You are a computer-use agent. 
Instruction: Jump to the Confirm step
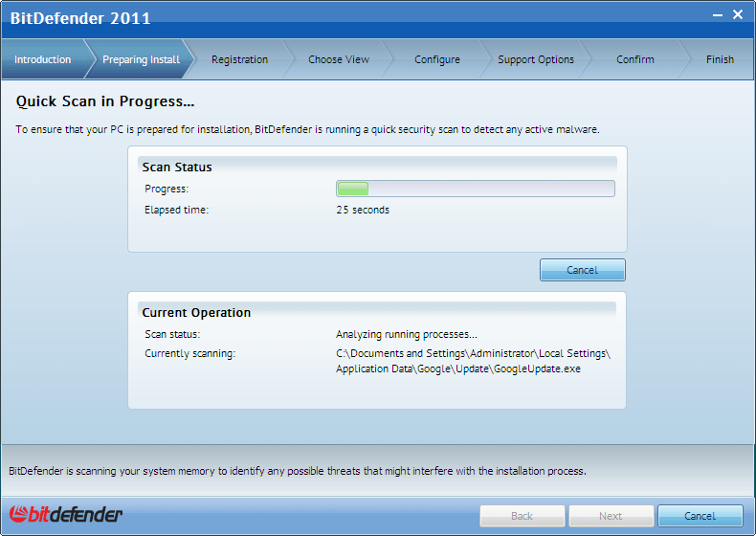[635, 59]
